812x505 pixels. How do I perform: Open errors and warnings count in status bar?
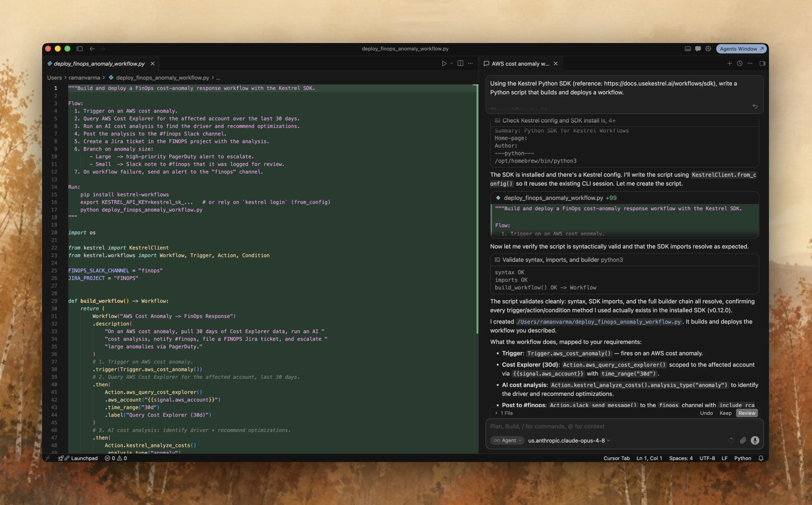click(116, 458)
